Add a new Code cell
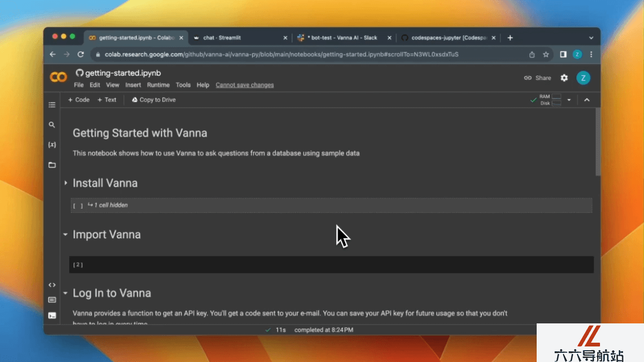 click(79, 100)
